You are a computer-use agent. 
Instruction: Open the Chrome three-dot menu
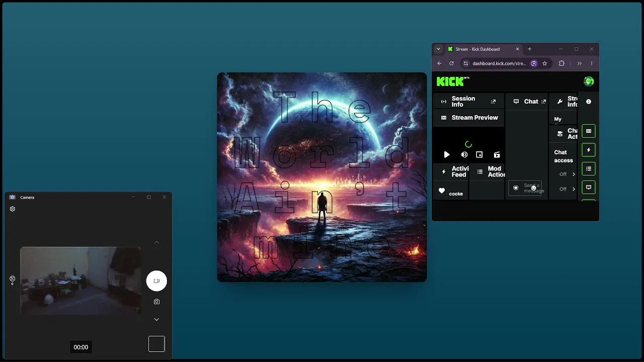591,63
